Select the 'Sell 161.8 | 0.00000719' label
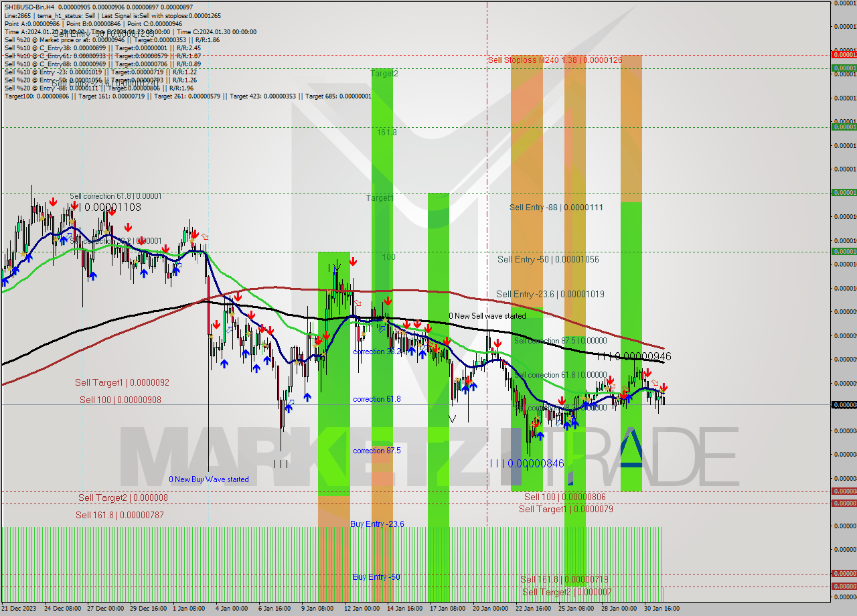This screenshot has width=857, height=616. tap(564, 579)
